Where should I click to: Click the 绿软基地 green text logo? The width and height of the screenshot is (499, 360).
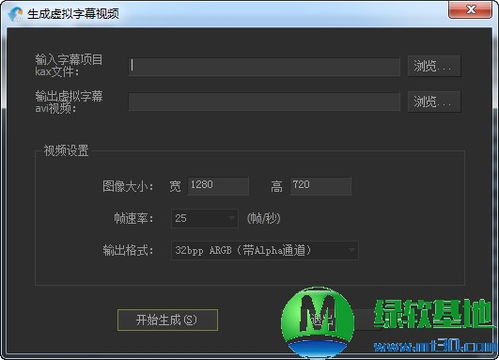(x=433, y=313)
